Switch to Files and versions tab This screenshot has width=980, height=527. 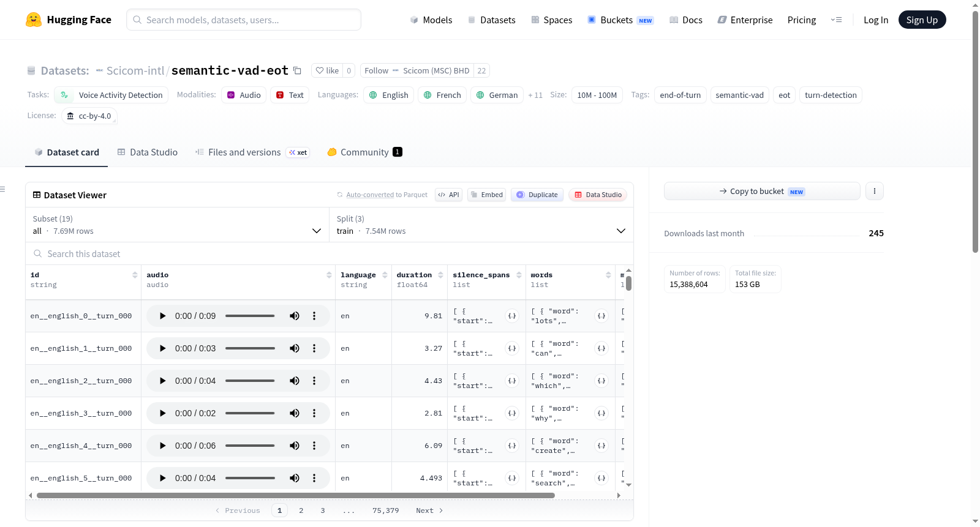pos(252,152)
